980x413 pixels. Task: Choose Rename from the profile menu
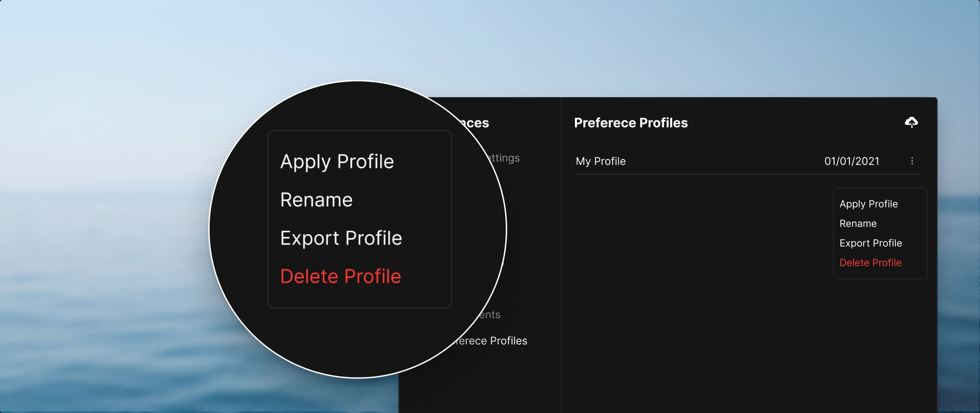[x=858, y=223]
